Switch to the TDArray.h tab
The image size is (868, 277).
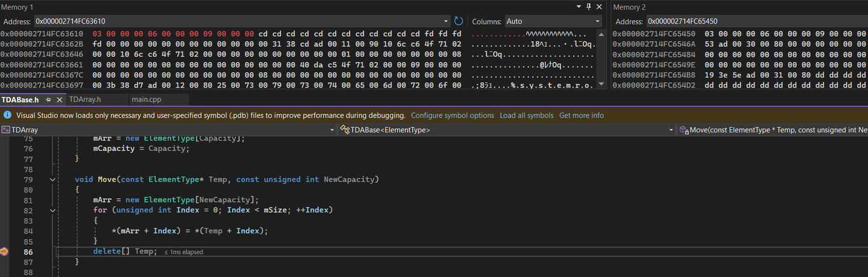pos(85,100)
